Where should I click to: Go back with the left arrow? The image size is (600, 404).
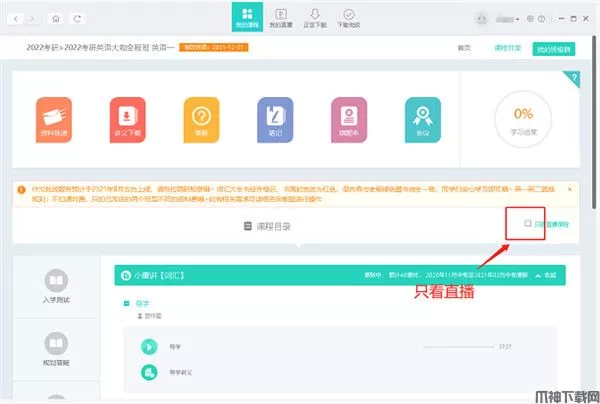pos(15,18)
